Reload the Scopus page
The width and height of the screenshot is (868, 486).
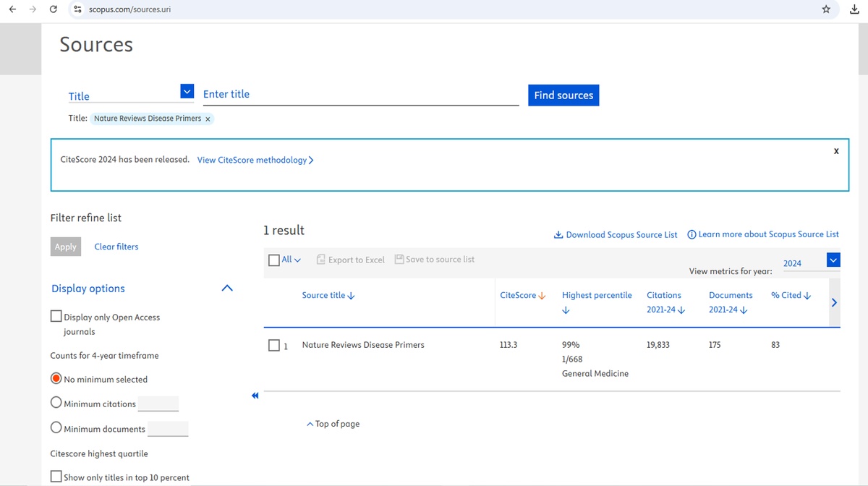[x=54, y=9]
